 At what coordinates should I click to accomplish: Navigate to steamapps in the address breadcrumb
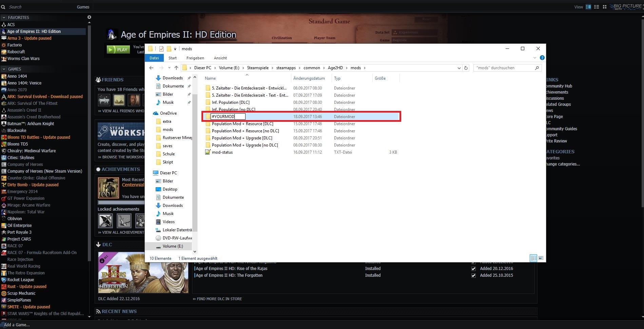tap(286, 68)
